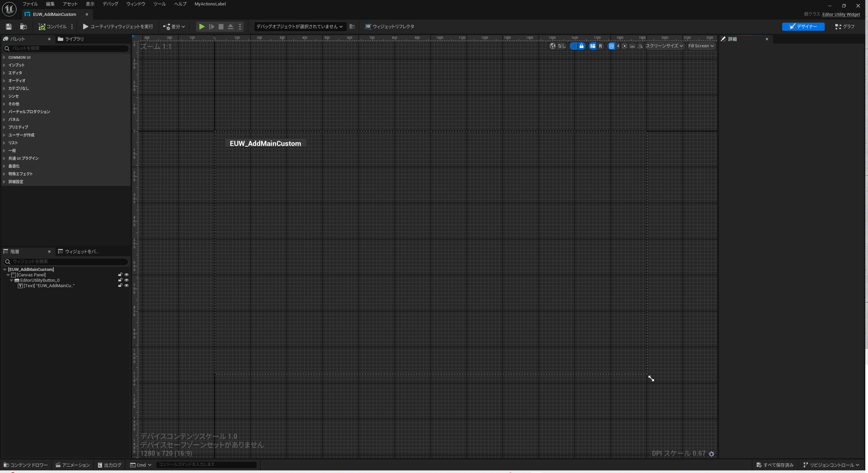The width and height of the screenshot is (868, 473).
Task: Click the Stop simulation square icon
Action: [x=221, y=27]
